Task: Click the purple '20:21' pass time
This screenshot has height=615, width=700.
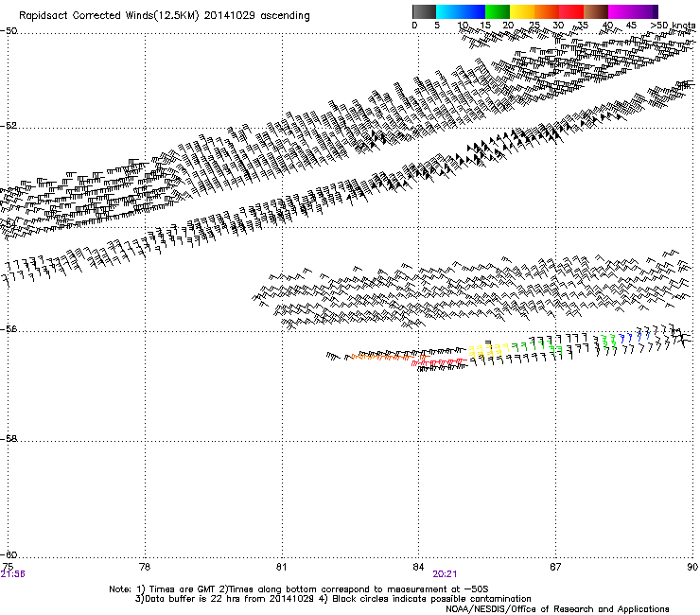Action: click(445, 574)
